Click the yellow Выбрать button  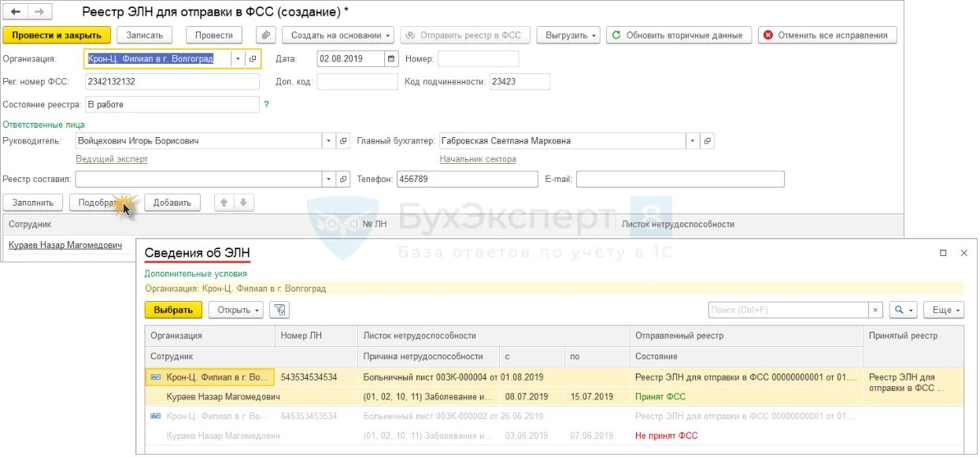(173, 310)
